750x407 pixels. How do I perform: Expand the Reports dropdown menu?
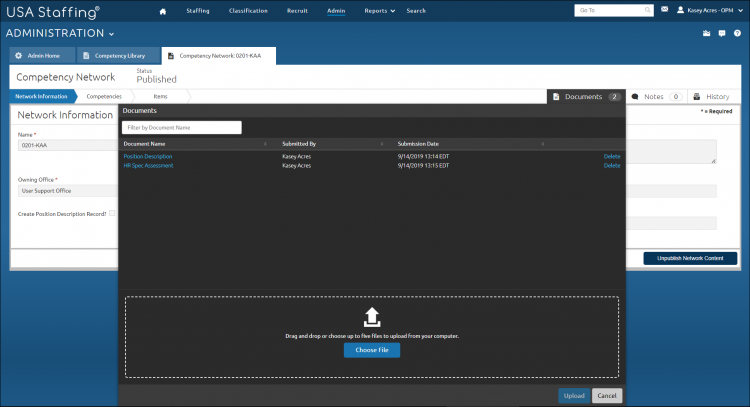click(x=379, y=11)
